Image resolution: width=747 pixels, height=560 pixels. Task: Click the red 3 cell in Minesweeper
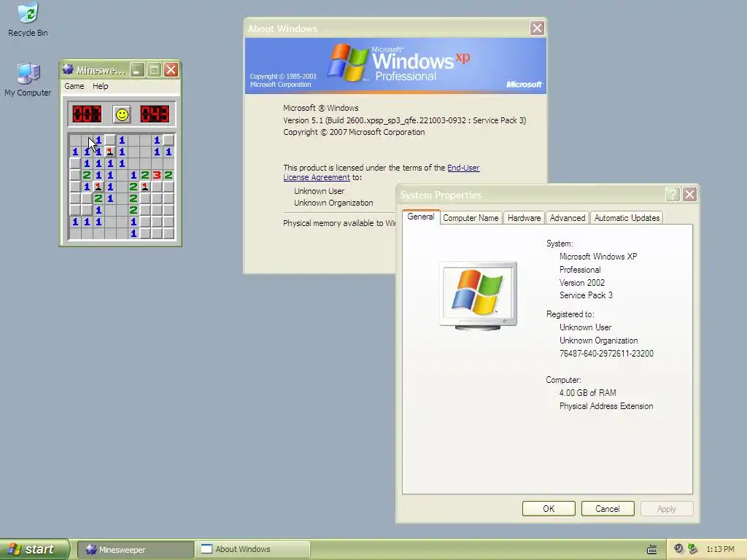tap(157, 175)
